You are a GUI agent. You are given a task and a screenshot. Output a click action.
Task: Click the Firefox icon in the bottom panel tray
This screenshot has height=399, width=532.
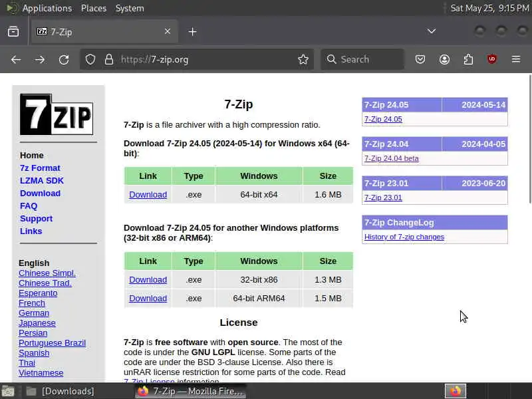[456, 391]
